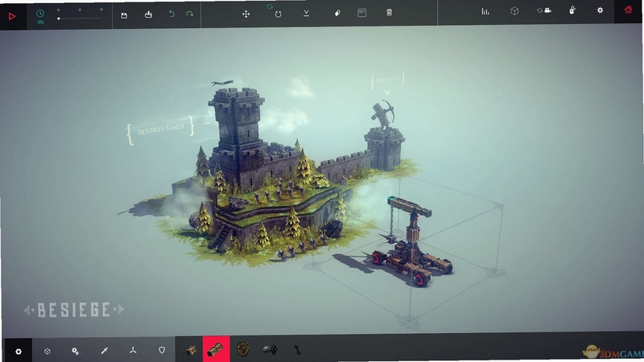Undo the last action
The width and height of the screenshot is (644, 362).
(x=171, y=14)
